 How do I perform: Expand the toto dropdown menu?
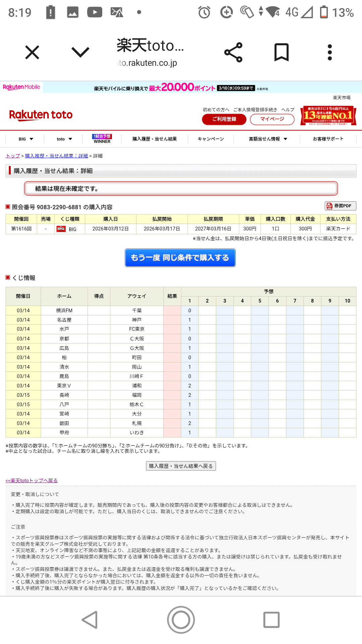[x=64, y=139]
